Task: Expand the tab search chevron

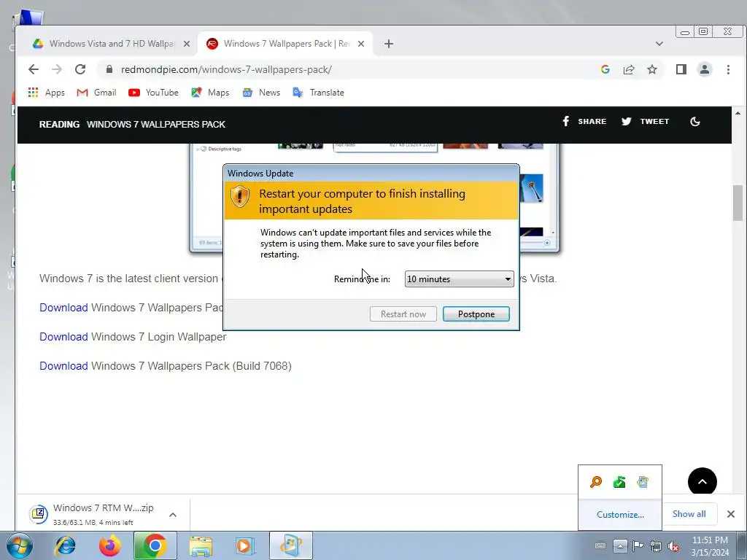Action: coord(659,44)
